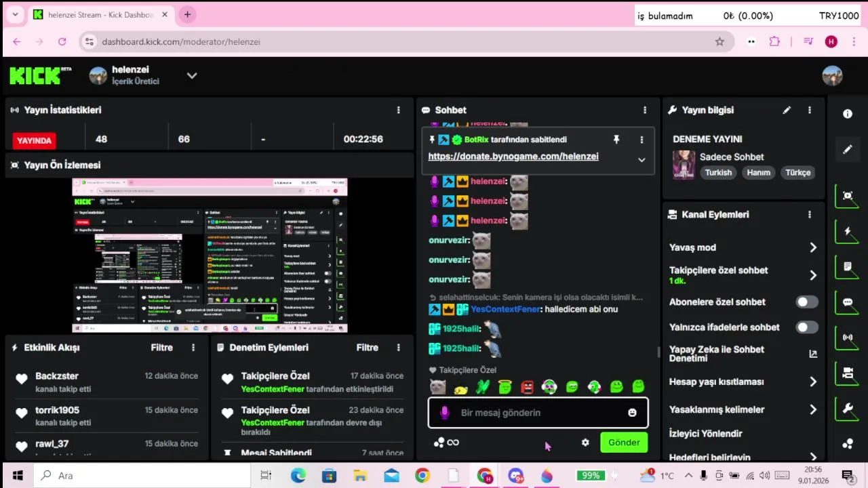This screenshot has width=868, height=488.
Task: Expand the pinned message chevron
Action: [642, 160]
